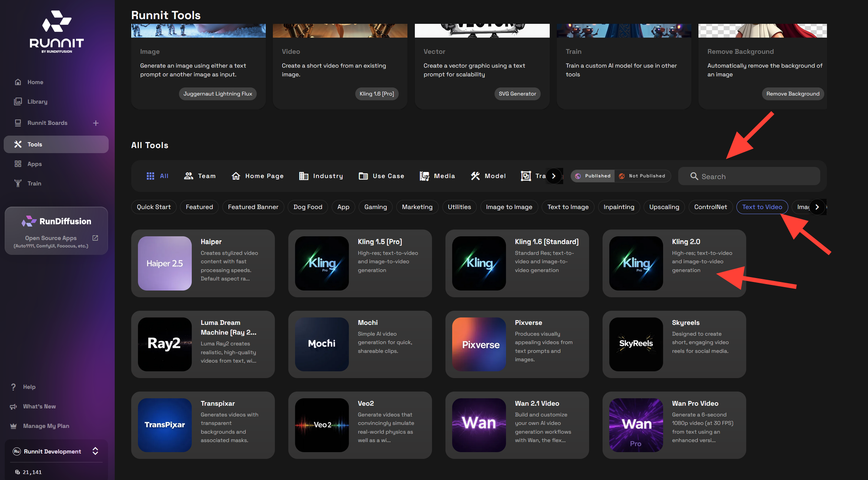This screenshot has width=868, height=480.
Task: Open What's New via megaphone icon
Action: (13, 407)
